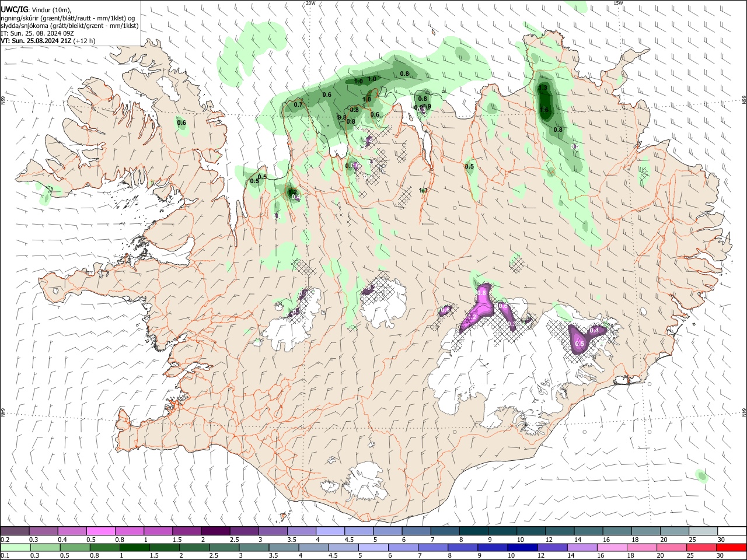Click the red bottom legend swatch after 30
The height and width of the screenshot is (560, 747).
731,547
